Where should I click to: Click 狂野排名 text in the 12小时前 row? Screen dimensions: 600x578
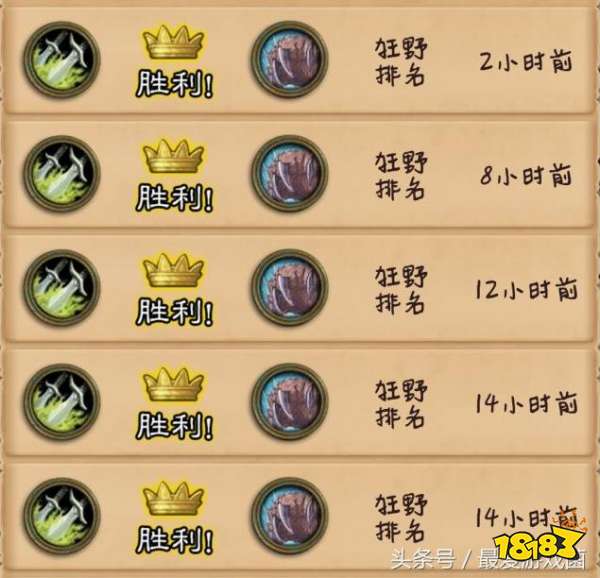(x=401, y=289)
